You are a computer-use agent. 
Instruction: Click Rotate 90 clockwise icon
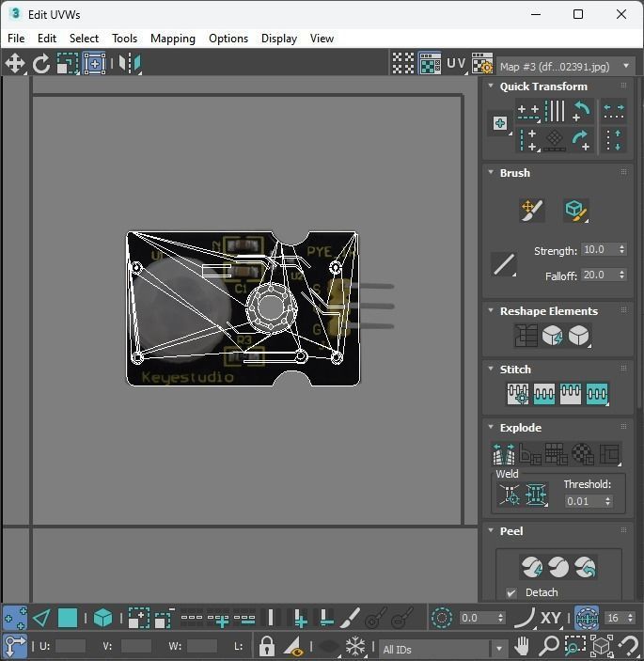tap(582, 140)
